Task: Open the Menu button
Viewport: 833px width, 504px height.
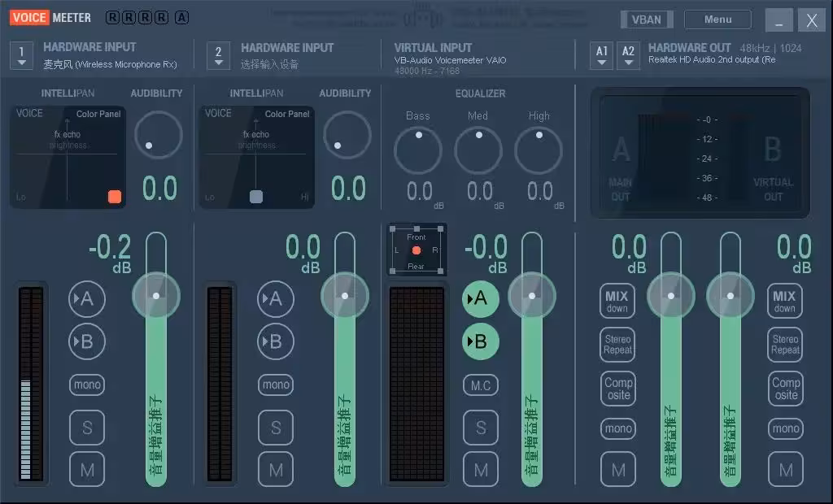Action: click(717, 20)
